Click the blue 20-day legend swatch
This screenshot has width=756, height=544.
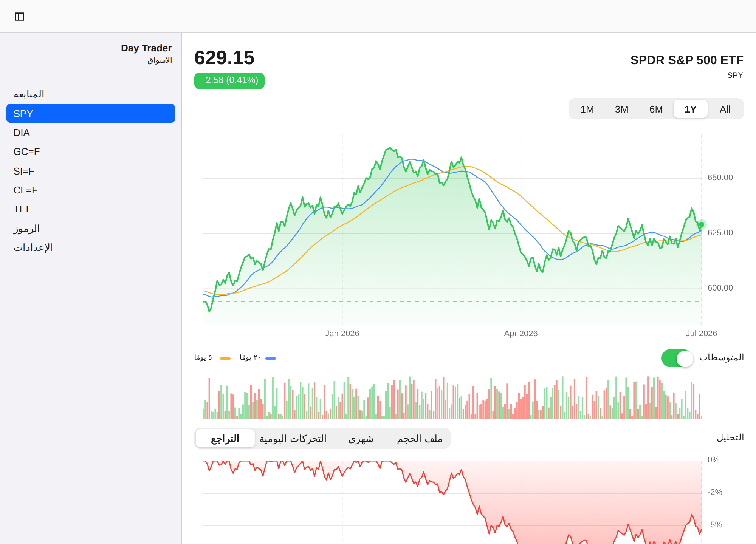pyautogui.click(x=271, y=358)
